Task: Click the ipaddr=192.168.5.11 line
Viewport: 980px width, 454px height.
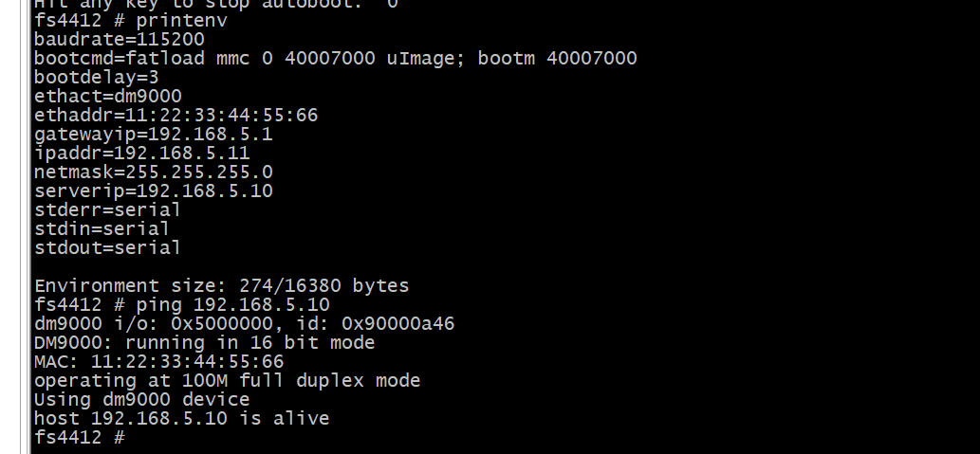Action: coord(142,153)
